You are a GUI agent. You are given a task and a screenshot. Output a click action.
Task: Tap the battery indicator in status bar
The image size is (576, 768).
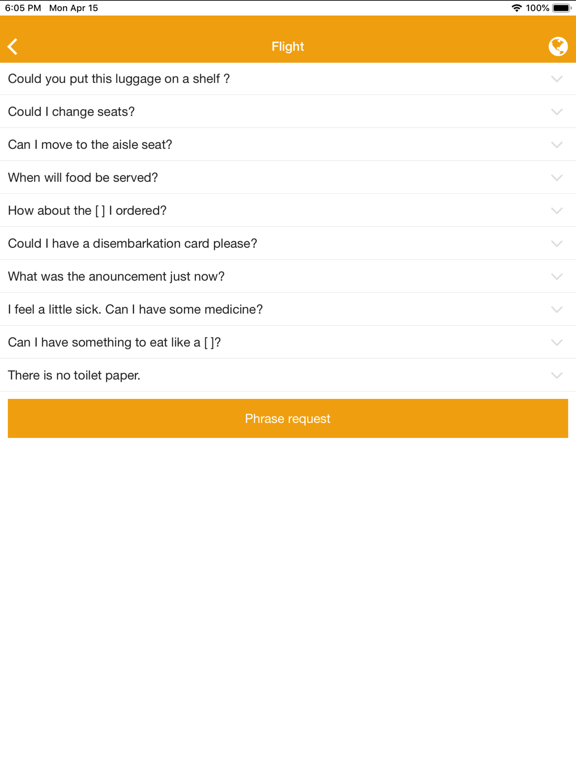561,8
